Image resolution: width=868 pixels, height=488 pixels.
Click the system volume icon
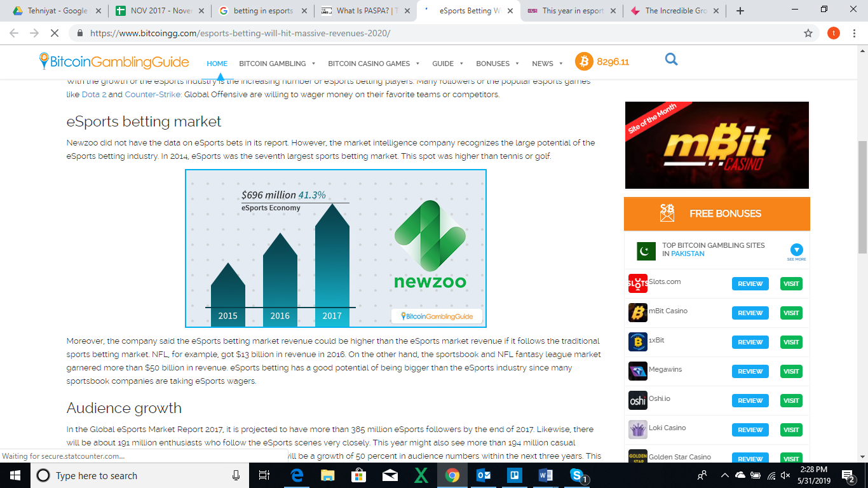[x=785, y=475]
